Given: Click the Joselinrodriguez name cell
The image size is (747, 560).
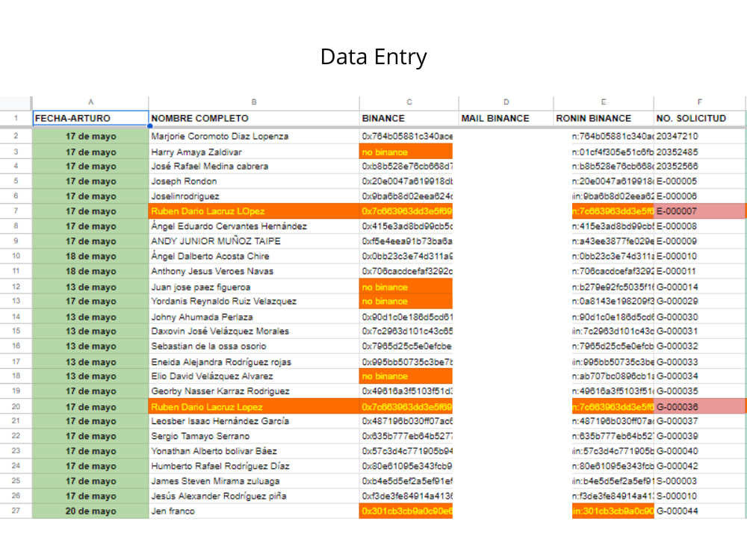Looking at the screenshot, I should click(x=254, y=196).
